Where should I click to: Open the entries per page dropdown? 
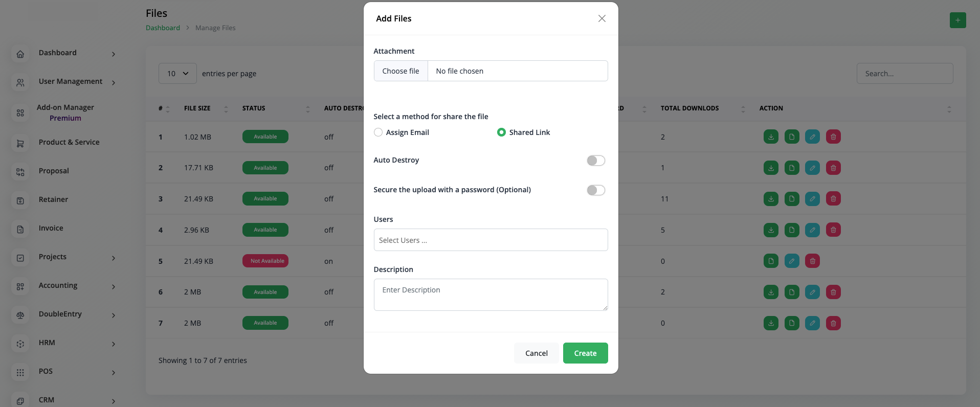coord(177,74)
